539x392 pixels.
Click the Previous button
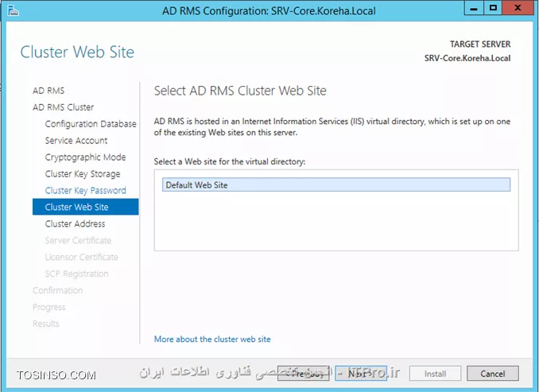pos(303,374)
